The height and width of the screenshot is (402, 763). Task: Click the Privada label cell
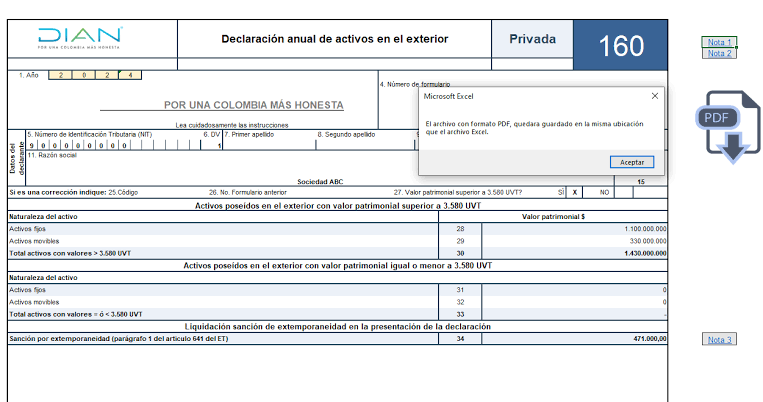pos(532,39)
